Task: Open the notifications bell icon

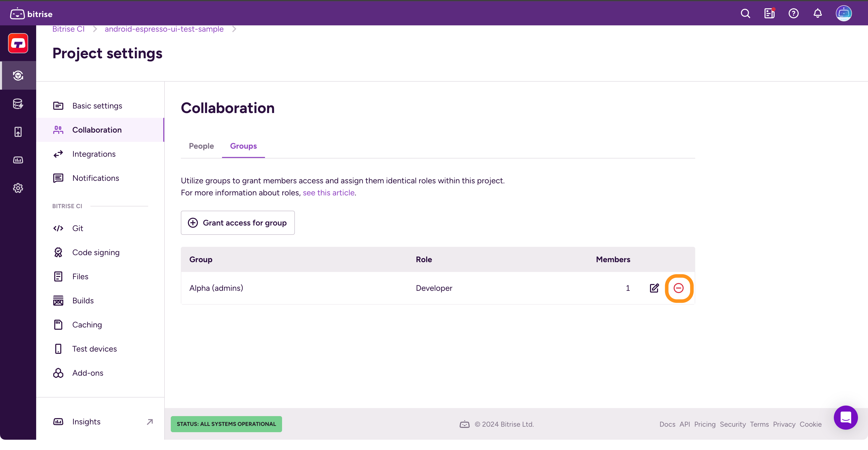Action: tap(818, 14)
